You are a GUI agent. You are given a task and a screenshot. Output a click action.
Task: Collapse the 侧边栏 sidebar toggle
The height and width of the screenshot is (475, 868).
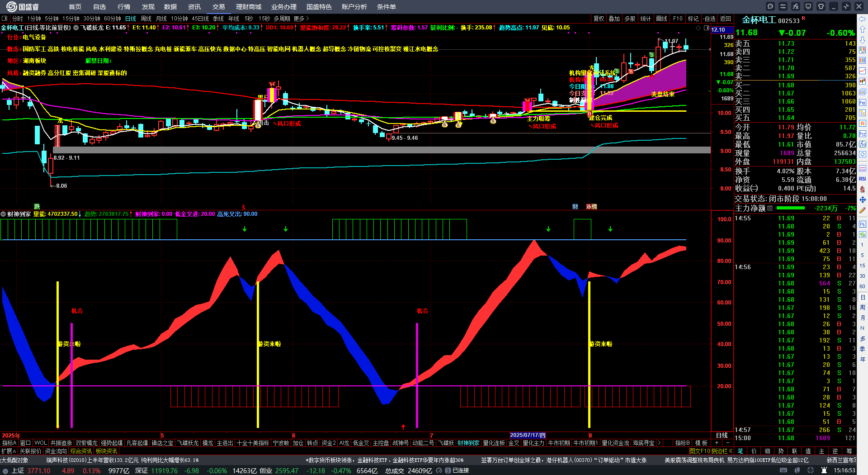coord(722,451)
